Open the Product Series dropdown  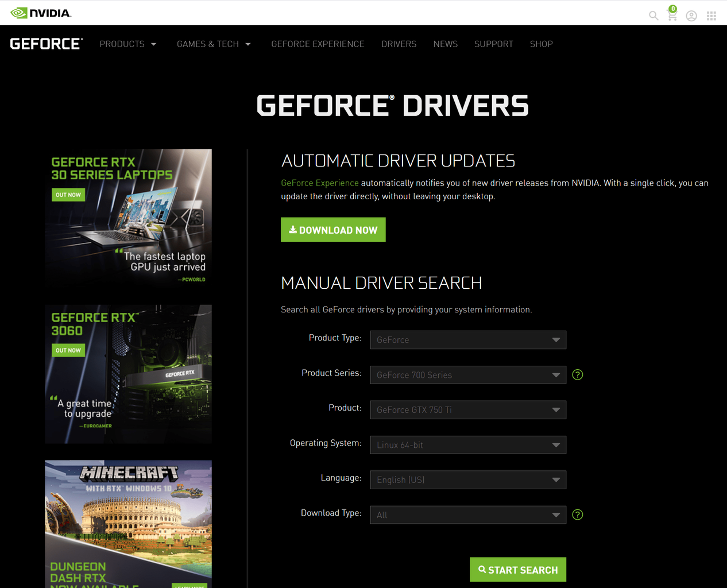tap(468, 375)
